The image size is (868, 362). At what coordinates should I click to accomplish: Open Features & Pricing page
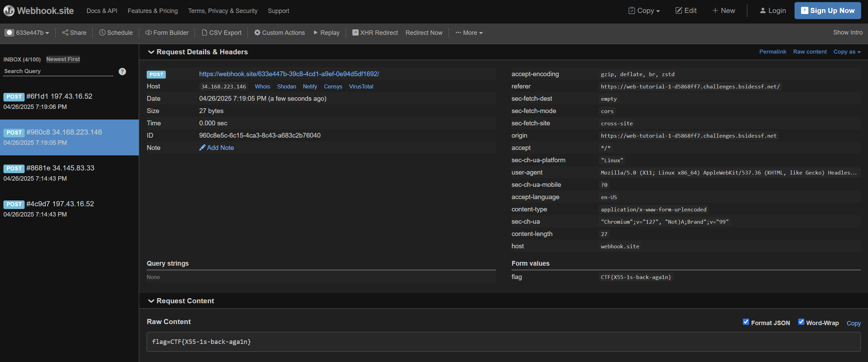(x=152, y=11)
